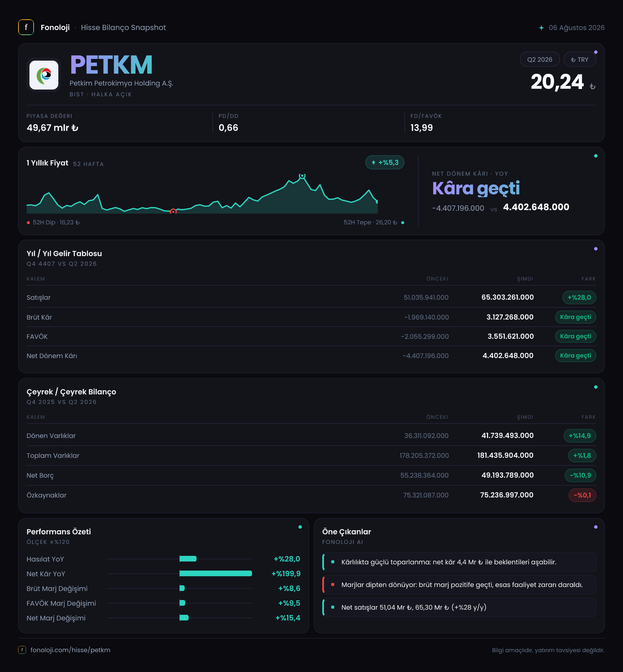This screenshot has width=623, height=672.
Task: Click the previous Net Borç value 55.238.364.000
Action: [424, 475]
